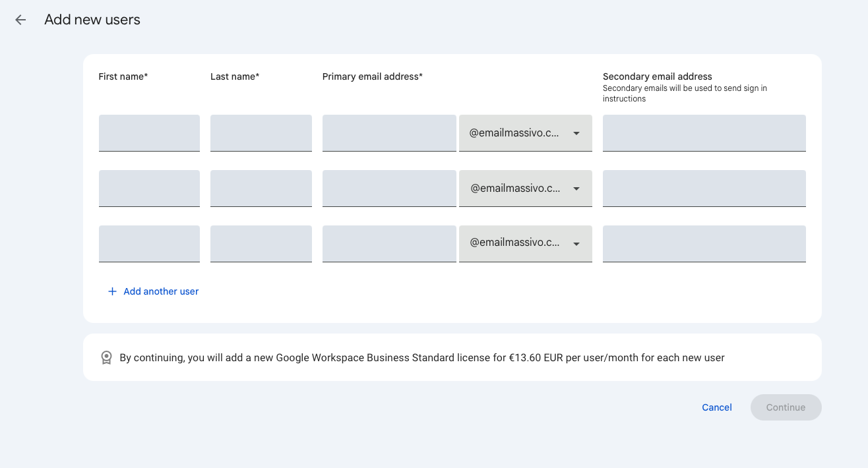Click the license badge icon
Screen dimensions: 868x468
(x=106, y=357)
